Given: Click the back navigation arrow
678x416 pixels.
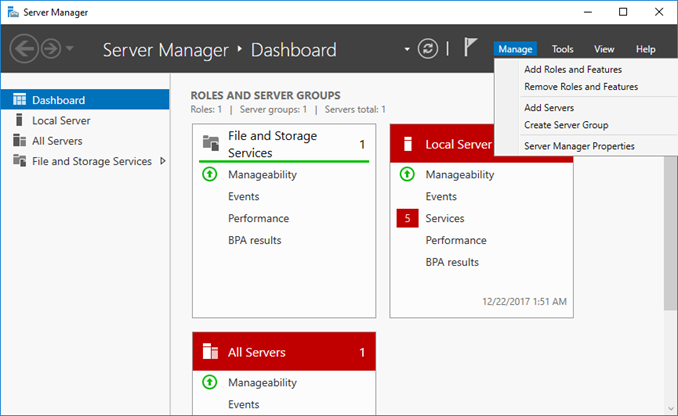Looking at the screenshot, I should [x=24, y=49].
